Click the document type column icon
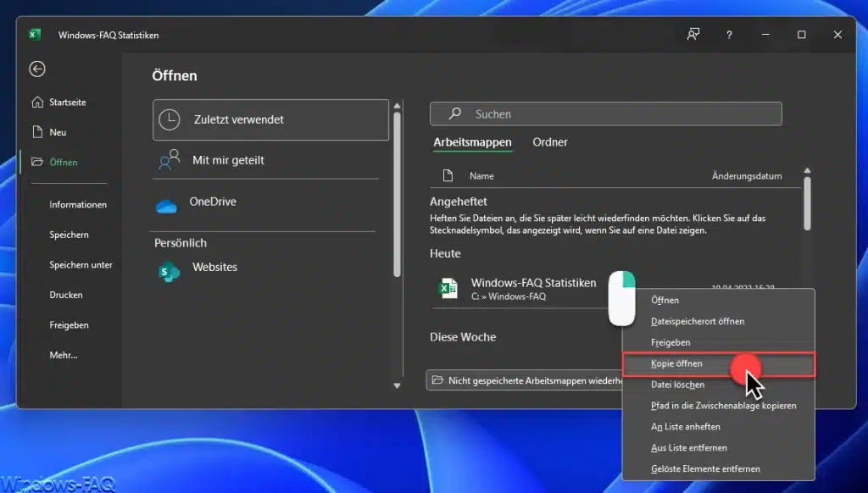 coord(448,176)
